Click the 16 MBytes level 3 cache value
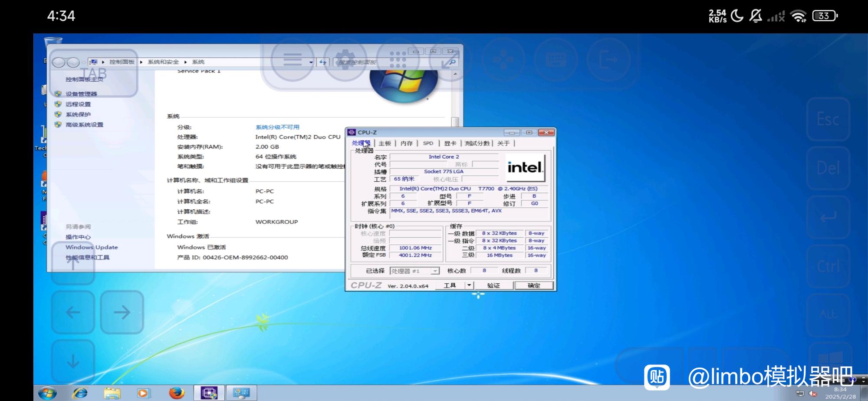The width and height of the screenshot is (868, 401). pyautogui.click(x=500, y=255)
